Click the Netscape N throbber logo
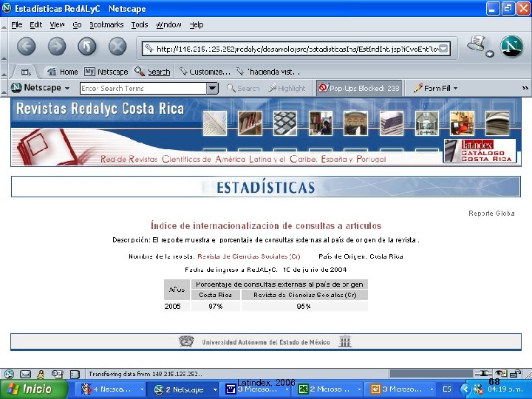 point(511,46)
